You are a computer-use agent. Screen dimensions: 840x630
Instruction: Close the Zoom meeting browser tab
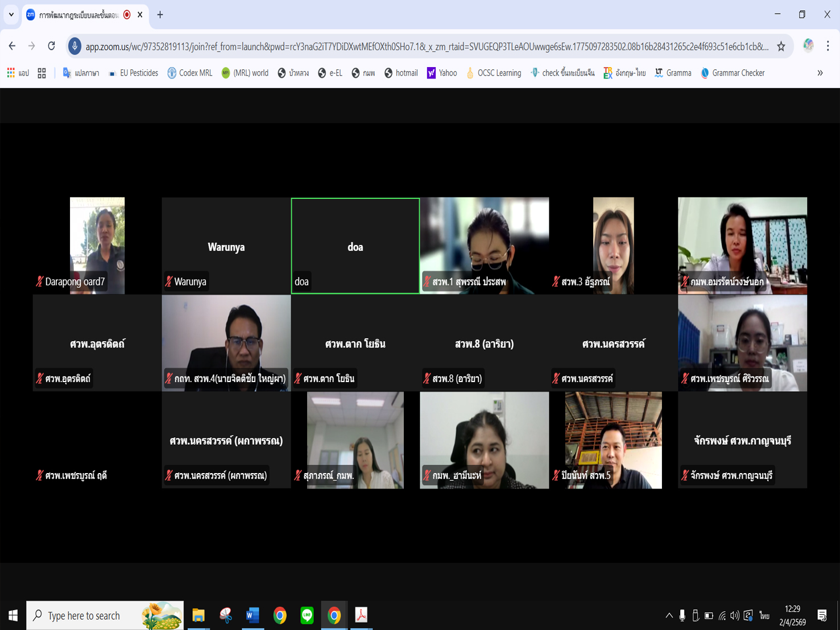(140, 15)
